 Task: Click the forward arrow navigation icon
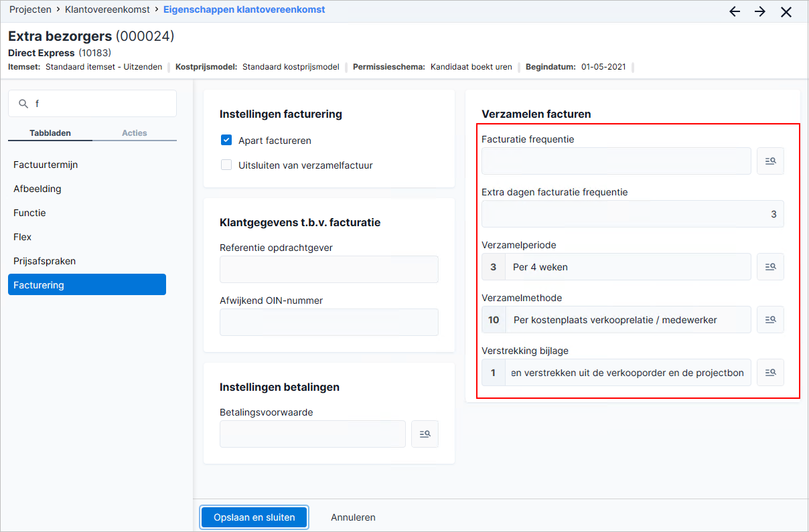(x=760, y=11)
